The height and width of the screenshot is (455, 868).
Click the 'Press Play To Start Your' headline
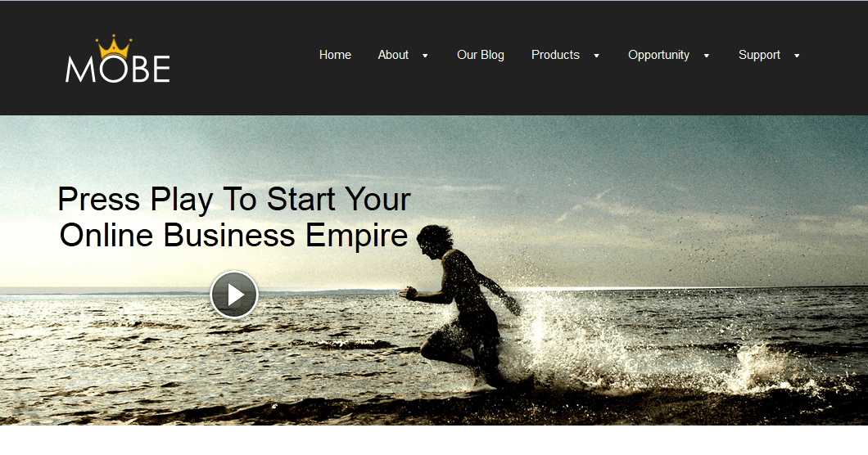pos(234,200)
